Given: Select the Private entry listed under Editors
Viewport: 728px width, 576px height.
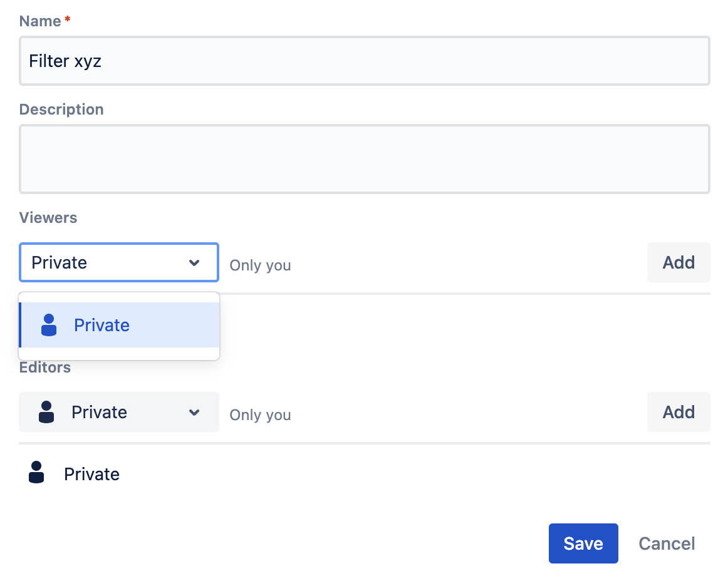Looking at the screenshot, I should pyautogui.click(x=91, y=474).
